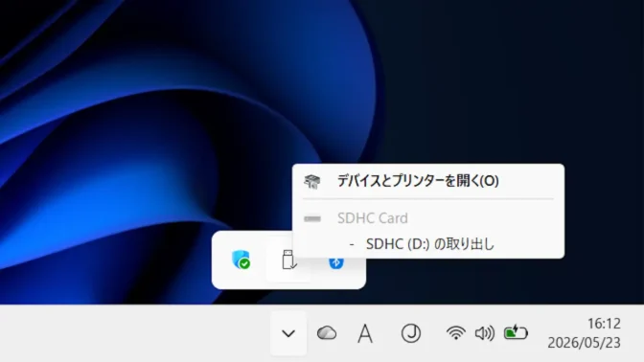Collapse hidden icons with the taskbar chevron
644x362 pixels.
coord(288,333)
